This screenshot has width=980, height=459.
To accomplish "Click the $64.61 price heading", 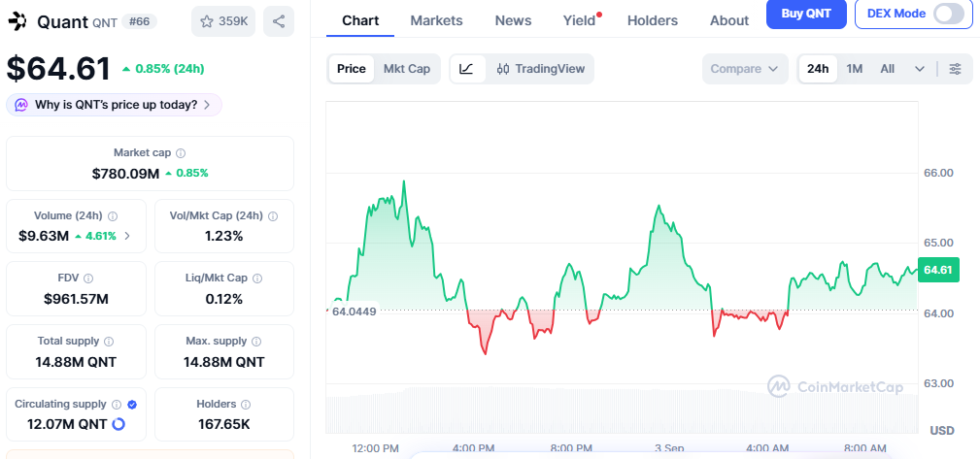I will pyautogui.click(x=58, y=69).
